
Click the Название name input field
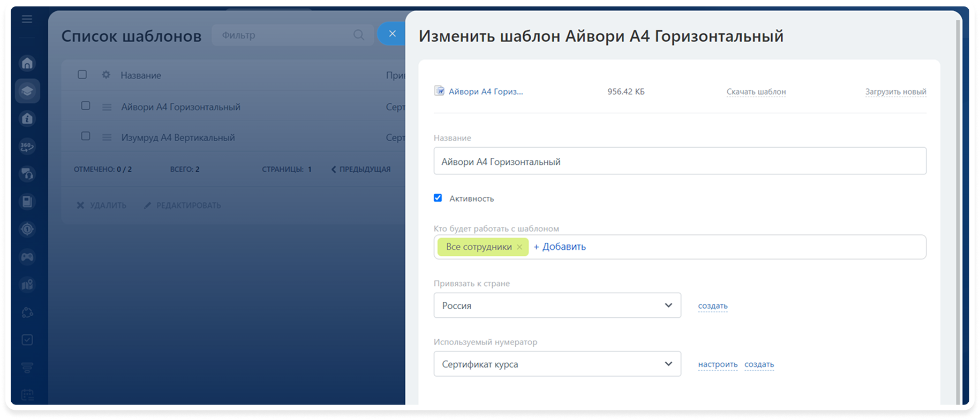(x=680, y=161)
